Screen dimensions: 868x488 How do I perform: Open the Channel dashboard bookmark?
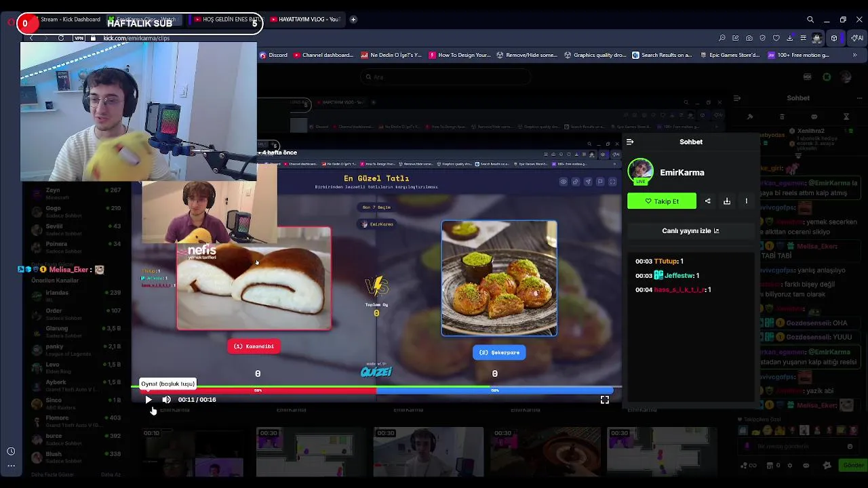pos(323,55)
